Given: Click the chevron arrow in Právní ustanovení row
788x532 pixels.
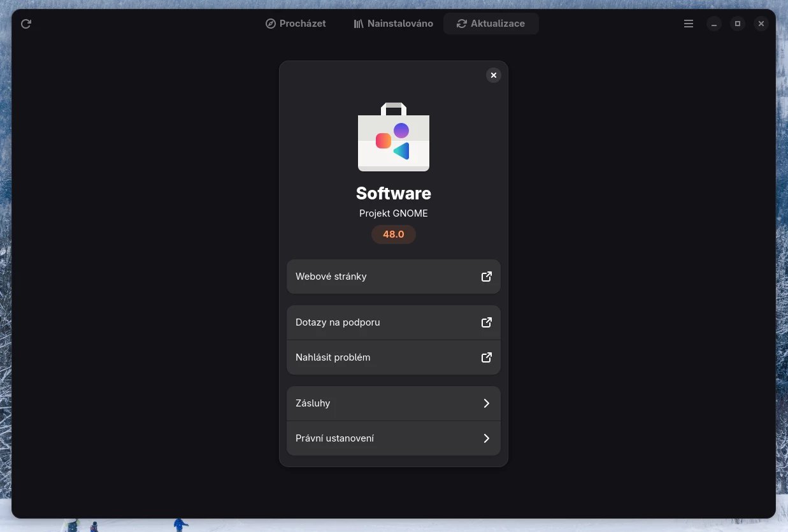Looking at the screenshot, I should pyautogui.click(x=487, y=438).
